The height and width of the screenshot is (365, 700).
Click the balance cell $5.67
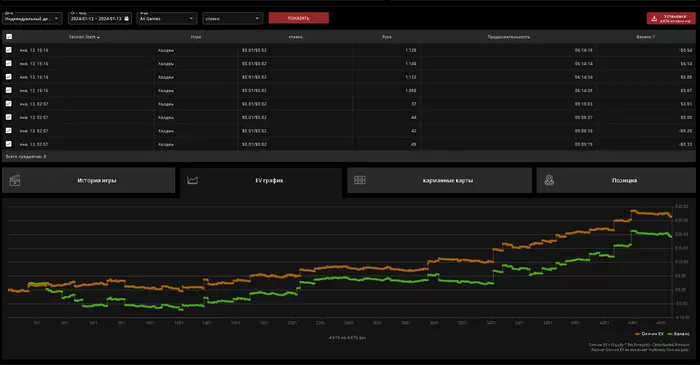[686, 91]
